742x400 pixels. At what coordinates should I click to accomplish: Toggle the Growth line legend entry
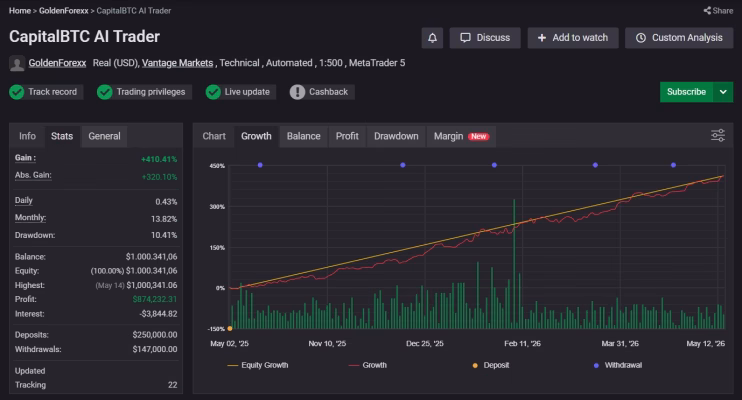click(x=368, y=365)
